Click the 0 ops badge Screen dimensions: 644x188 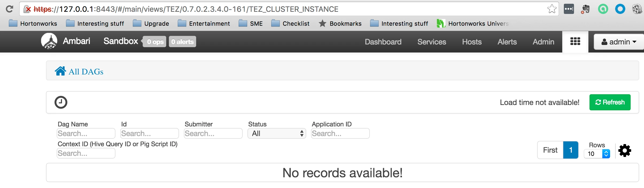[x=154, y=42]
